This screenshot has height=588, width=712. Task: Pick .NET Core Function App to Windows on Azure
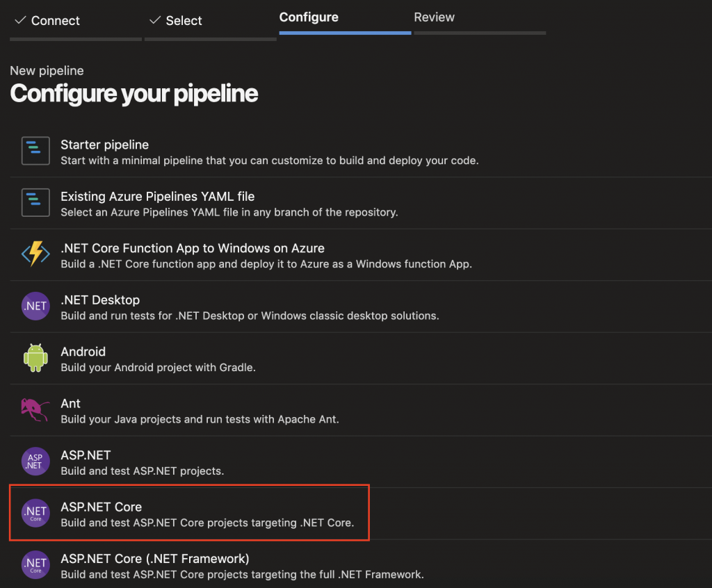pos(192,248)
